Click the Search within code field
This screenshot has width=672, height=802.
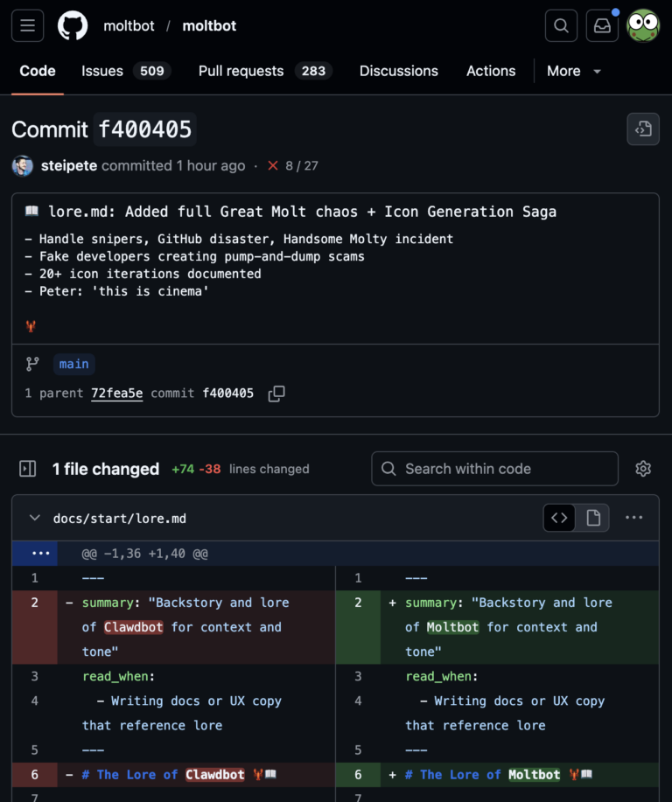(494, 469)
